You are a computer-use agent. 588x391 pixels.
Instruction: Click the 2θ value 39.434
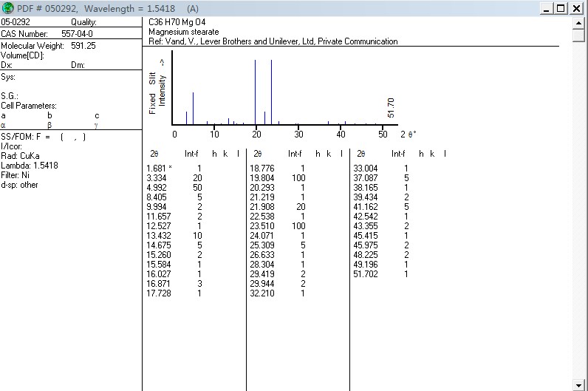click(366, 197)
